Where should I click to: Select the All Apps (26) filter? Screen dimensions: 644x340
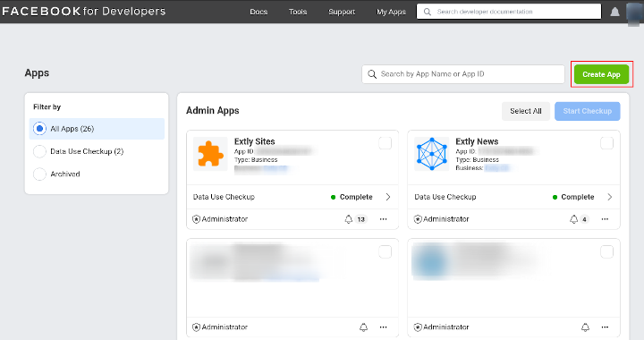[x=97, y=129]
